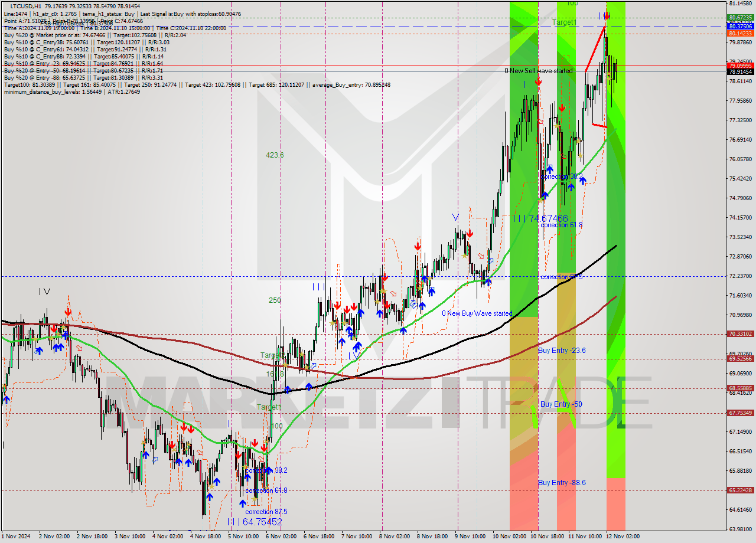Select the 'Buy Entry -50' level label
Viewport: 756px width, 543px height.
[x=561, y=404]
